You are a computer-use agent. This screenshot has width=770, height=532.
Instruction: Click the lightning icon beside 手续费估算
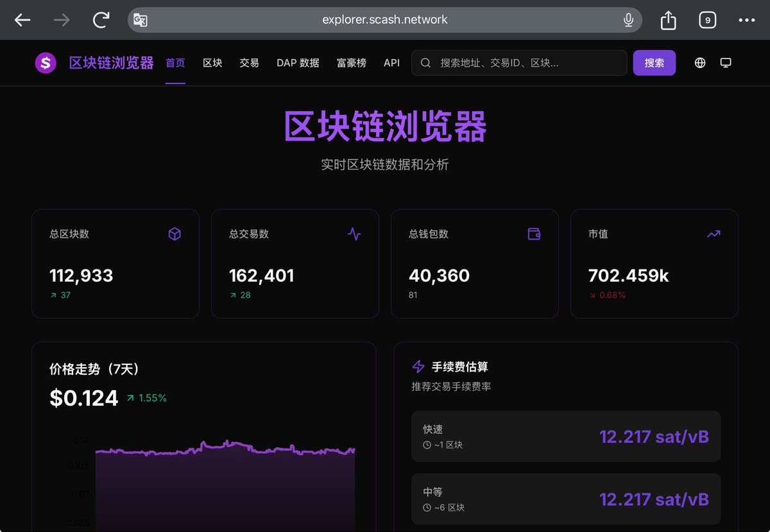tap(418, 366)
